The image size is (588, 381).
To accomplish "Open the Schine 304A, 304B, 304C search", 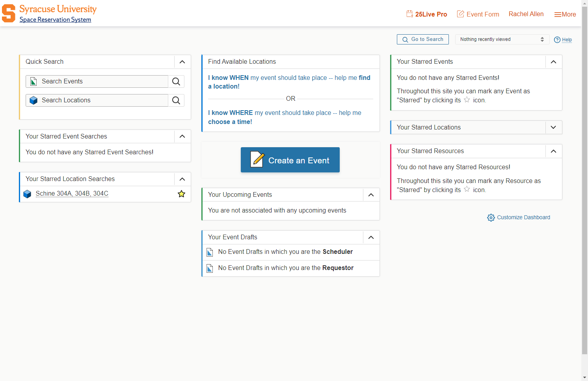I will point(72,194).
